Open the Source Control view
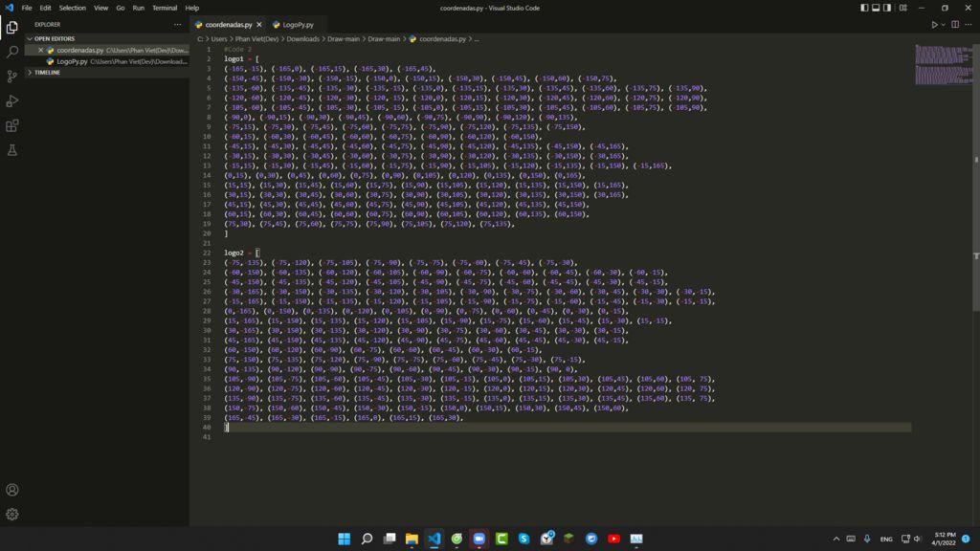Viewport: 980px width, 551px height. pos(11,77)
